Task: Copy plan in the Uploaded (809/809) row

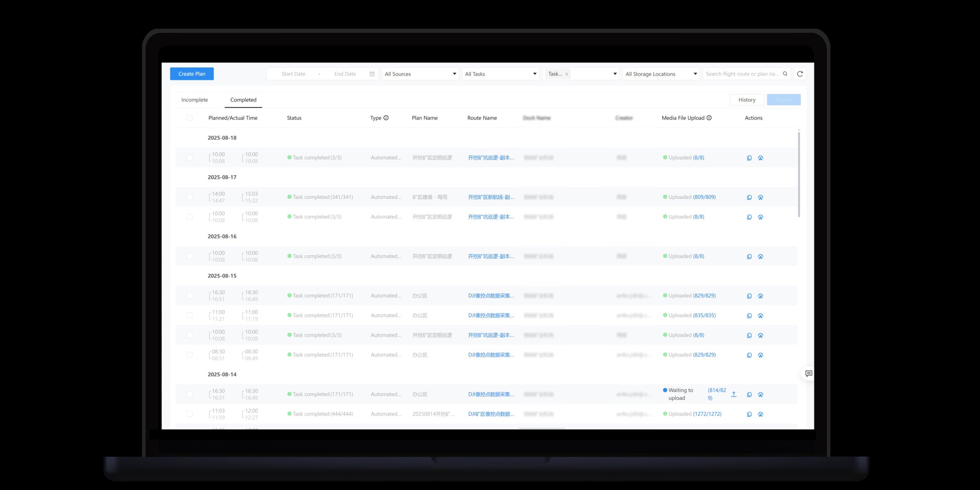Action: pyautogui.click(x=749, y=197)
